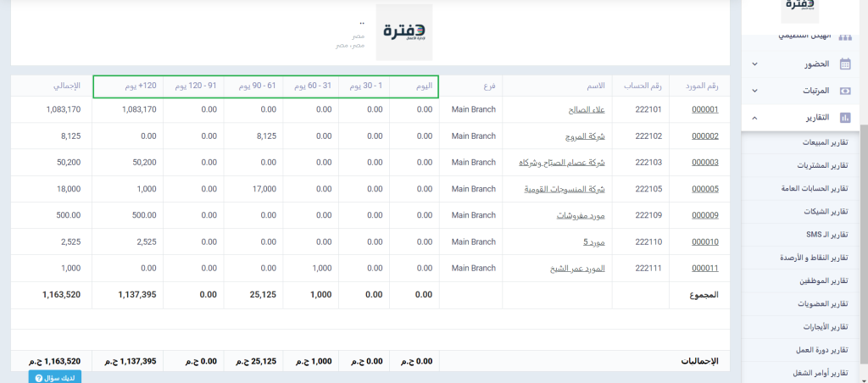Collapse the التقارير sidebar section chevron
Viewport: 868px width, 383px height.
point(754,118)
